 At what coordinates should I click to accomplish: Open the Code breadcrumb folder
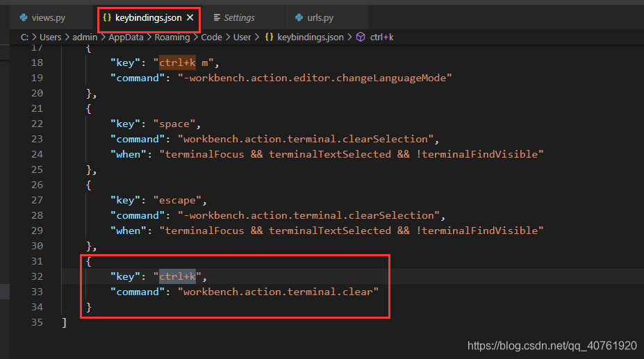[211, 37]
